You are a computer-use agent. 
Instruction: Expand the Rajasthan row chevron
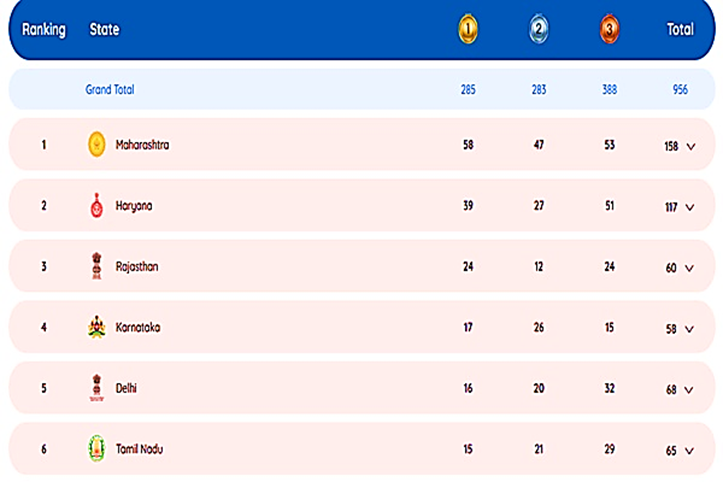click(689, 268)
